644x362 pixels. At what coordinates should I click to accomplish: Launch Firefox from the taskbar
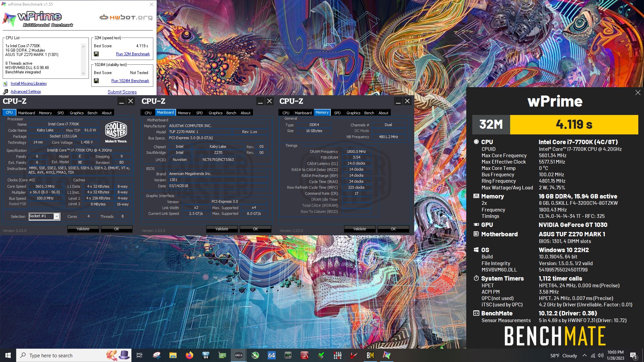pyautogui.click(x=189, y=355)
